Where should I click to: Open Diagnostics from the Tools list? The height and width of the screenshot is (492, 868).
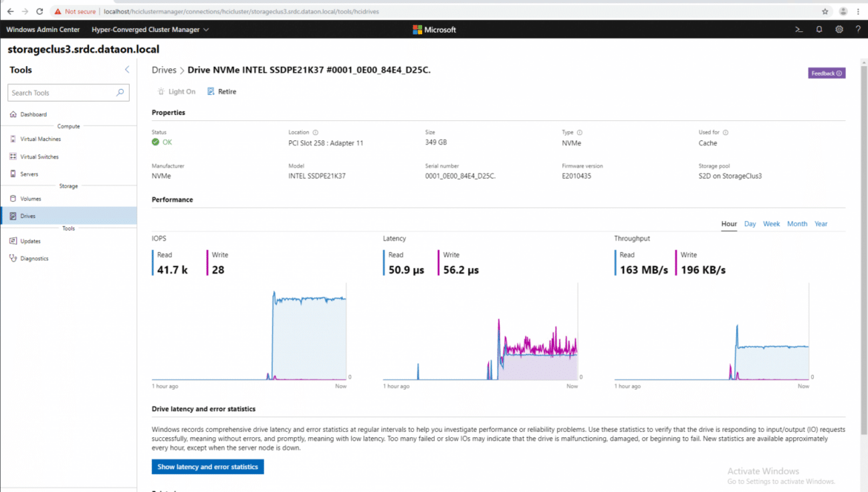[x=69, y=258]
